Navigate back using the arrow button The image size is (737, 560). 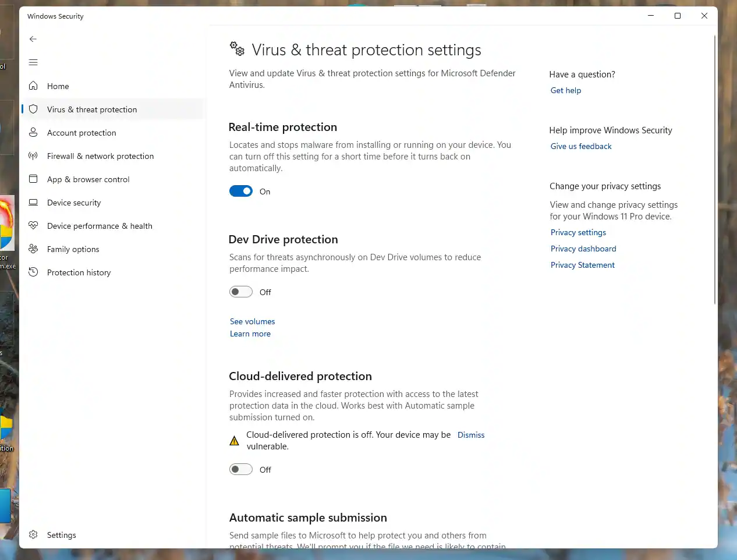pos(33,39)
